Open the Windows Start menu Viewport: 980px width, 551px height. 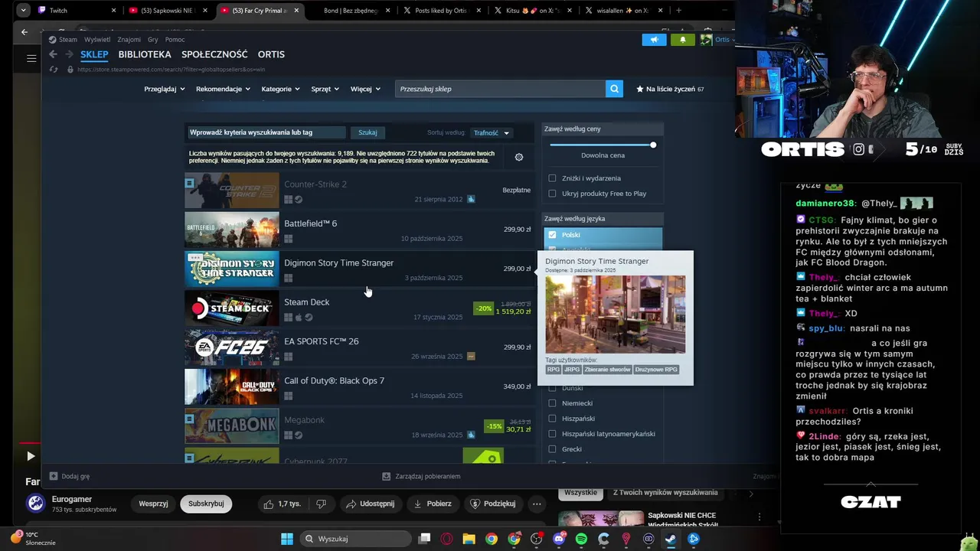pos(287,539)
